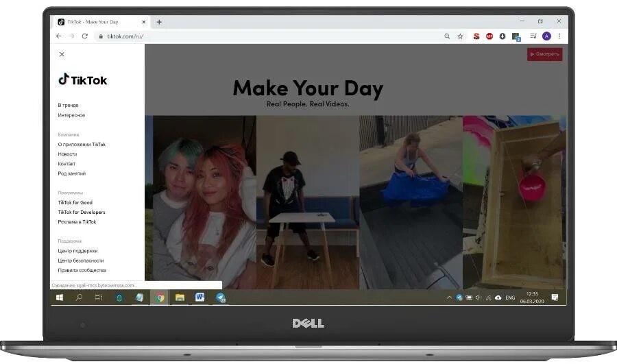The image size is (617, 364).
Task: Open the Wi-Fi network icon in the tray
Action: click(x=488, y=298)
